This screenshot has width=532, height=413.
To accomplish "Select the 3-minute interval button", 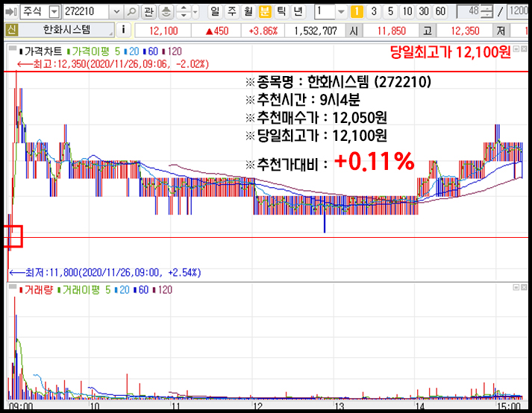I will click(x=374, y=12).
